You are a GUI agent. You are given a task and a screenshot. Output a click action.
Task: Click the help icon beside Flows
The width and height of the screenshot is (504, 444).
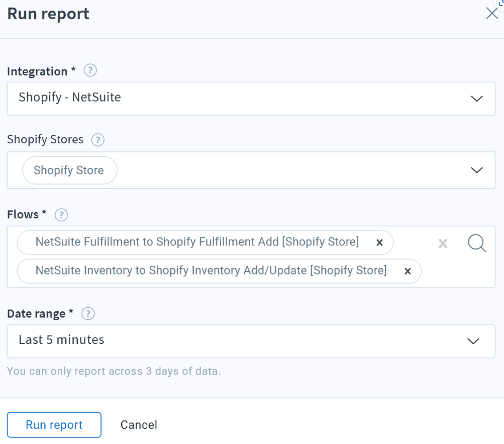61,215
